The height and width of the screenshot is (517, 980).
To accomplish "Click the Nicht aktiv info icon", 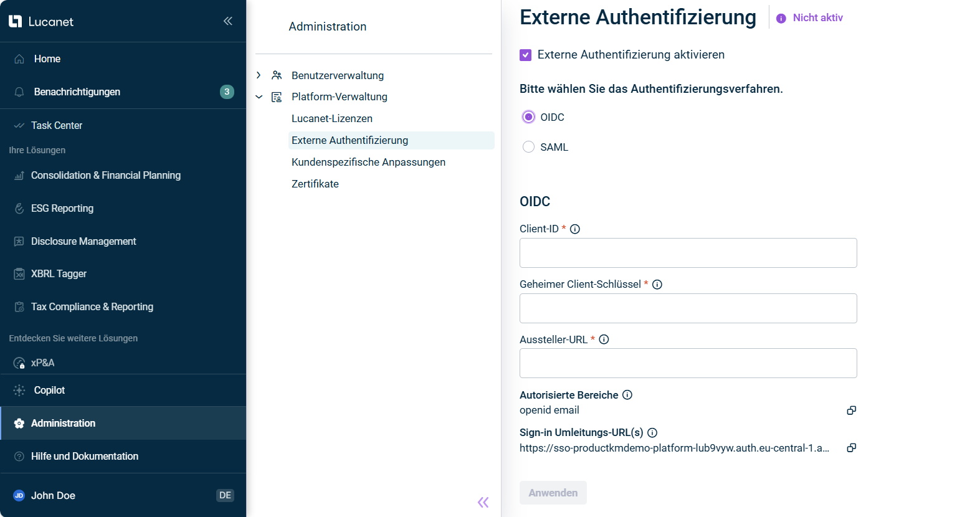I will tap(781, 19).
